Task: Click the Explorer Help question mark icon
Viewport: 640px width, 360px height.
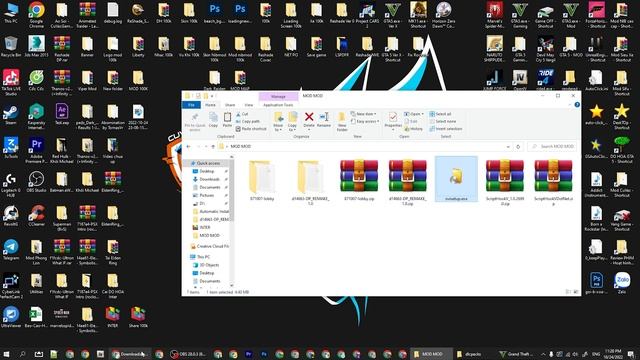Action: coord(577,105)
